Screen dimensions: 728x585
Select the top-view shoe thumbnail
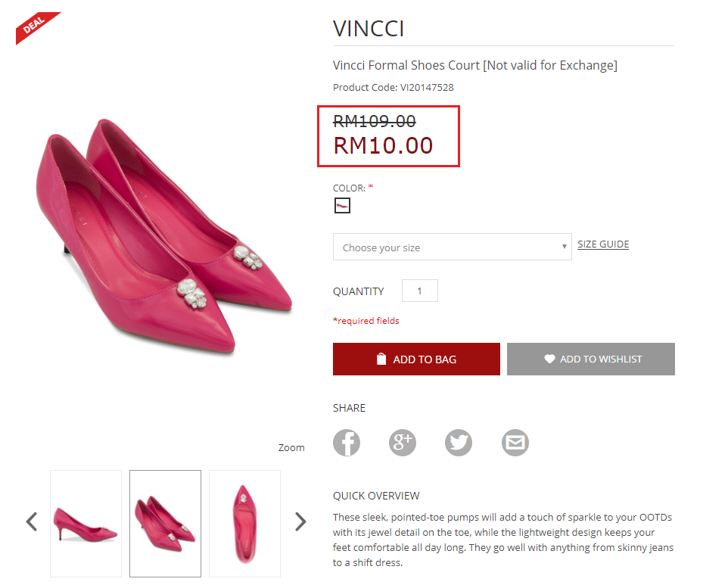[x=244, y=523]
